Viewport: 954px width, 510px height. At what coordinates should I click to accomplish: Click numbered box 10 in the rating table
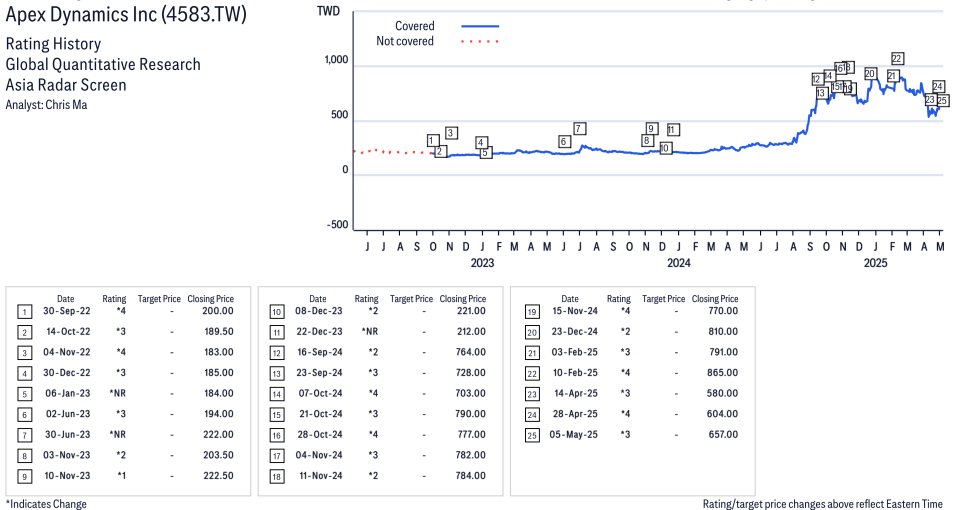[x=277, y=312]
